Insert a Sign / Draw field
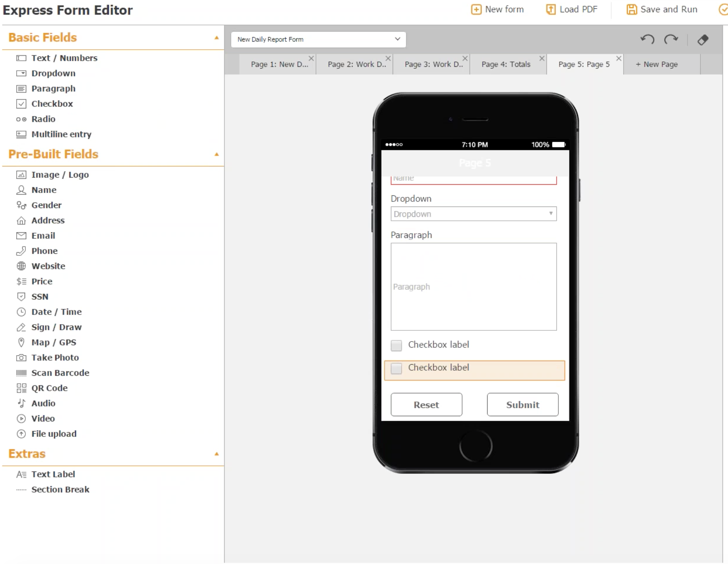 pos(56,327)
